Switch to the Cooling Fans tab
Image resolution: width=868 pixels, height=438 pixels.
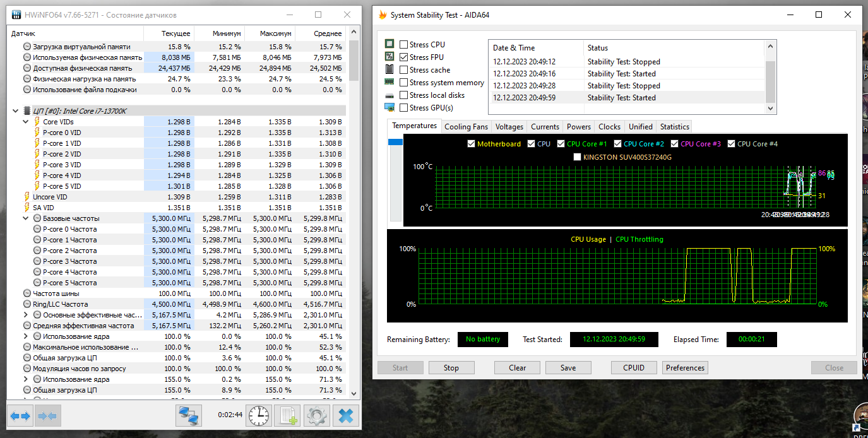pyautogui.click(x=466, y=126)
